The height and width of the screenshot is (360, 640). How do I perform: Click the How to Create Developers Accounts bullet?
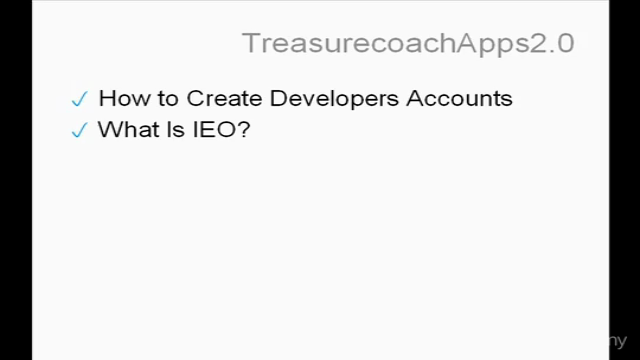[305, 99]
